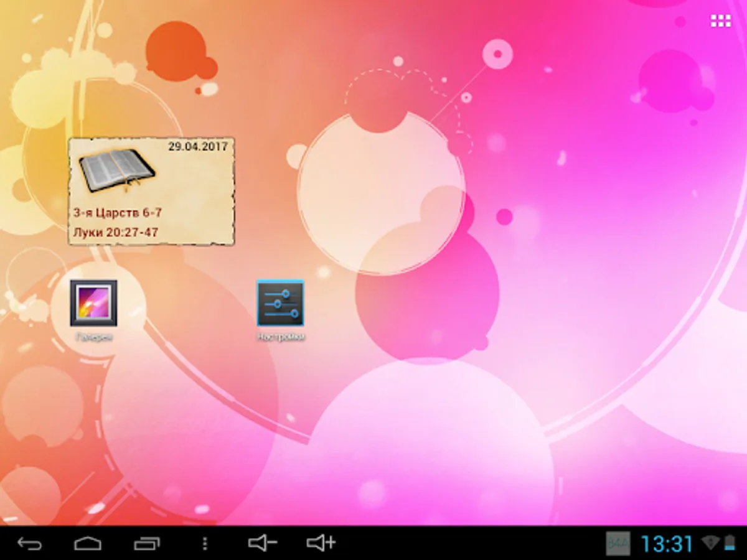747x560 pixels.
Task: Tap the Wi-Fi signal status icon
Action: 710,543
